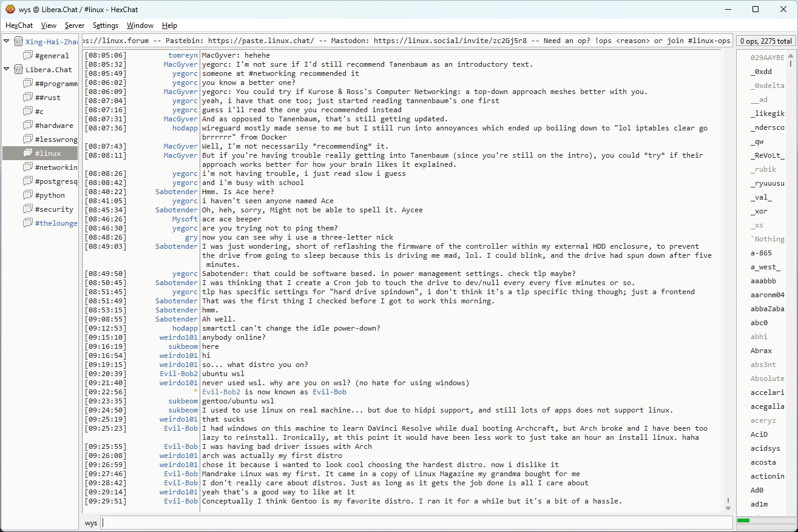Click the nick tomreyn in the chat log

183,55
